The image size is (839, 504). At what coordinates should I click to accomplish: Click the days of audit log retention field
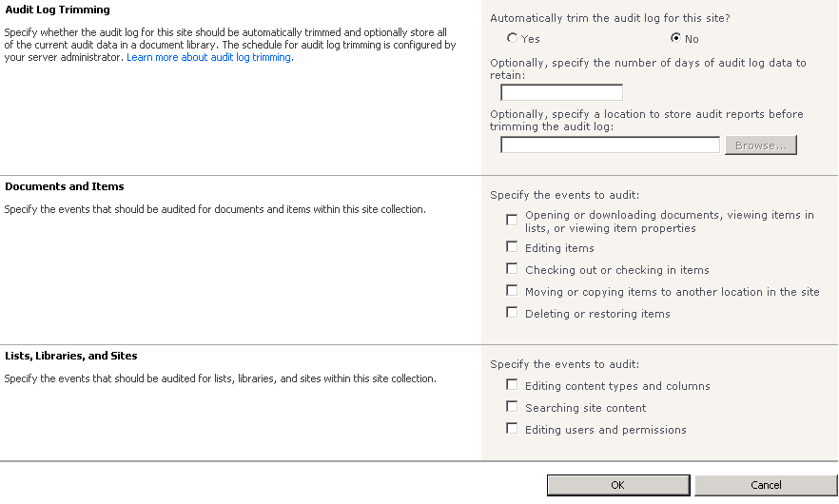point(561,92)
